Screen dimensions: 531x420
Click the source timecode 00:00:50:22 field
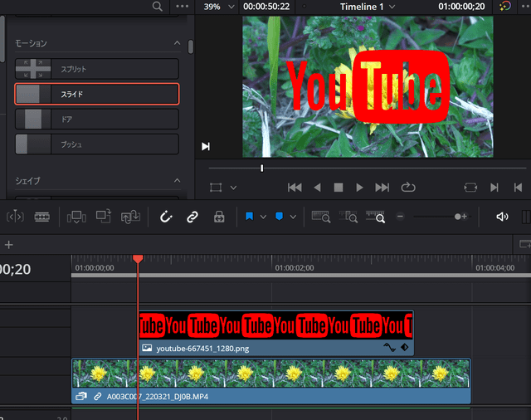pos(266,7)
